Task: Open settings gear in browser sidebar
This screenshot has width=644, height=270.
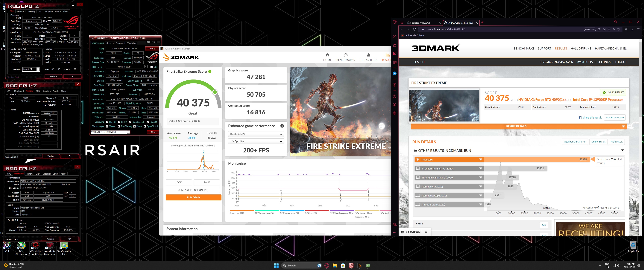Action: pyautogui.click(x=394, y=113)
